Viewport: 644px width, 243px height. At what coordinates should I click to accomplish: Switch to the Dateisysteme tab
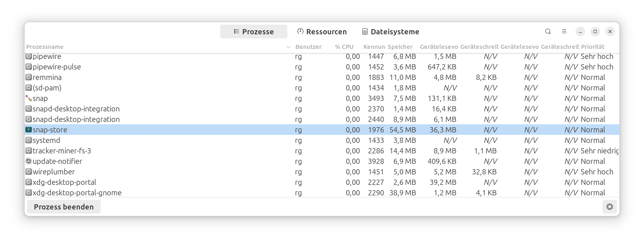pos(390,31)
